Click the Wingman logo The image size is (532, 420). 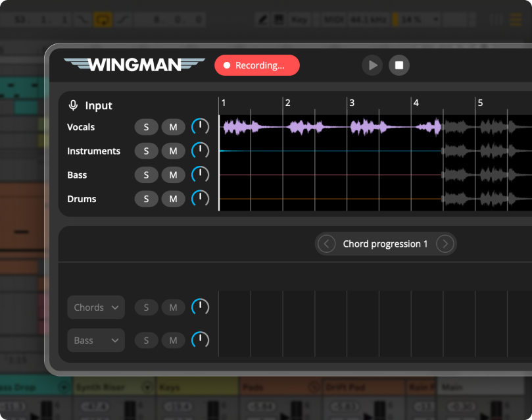point(134,65)
